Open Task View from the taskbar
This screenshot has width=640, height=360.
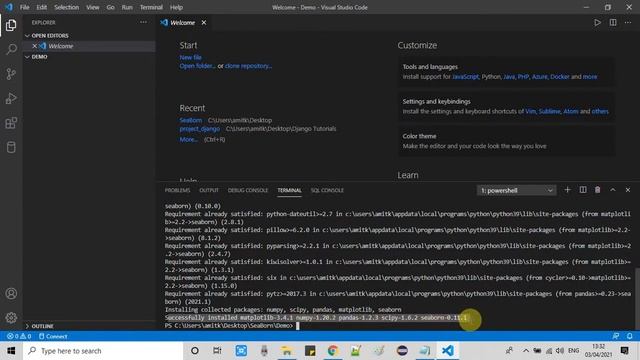(217, 351)
